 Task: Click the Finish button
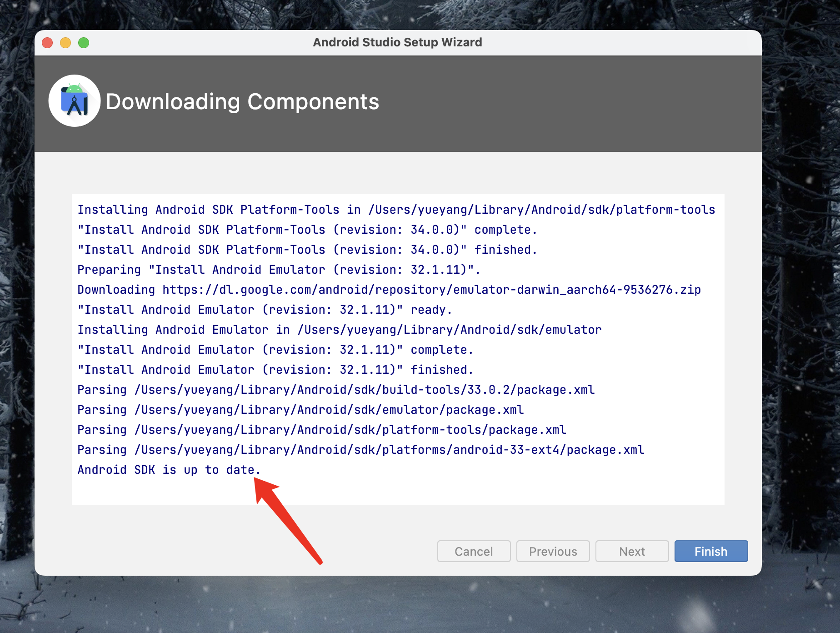[x=711, y=551]
